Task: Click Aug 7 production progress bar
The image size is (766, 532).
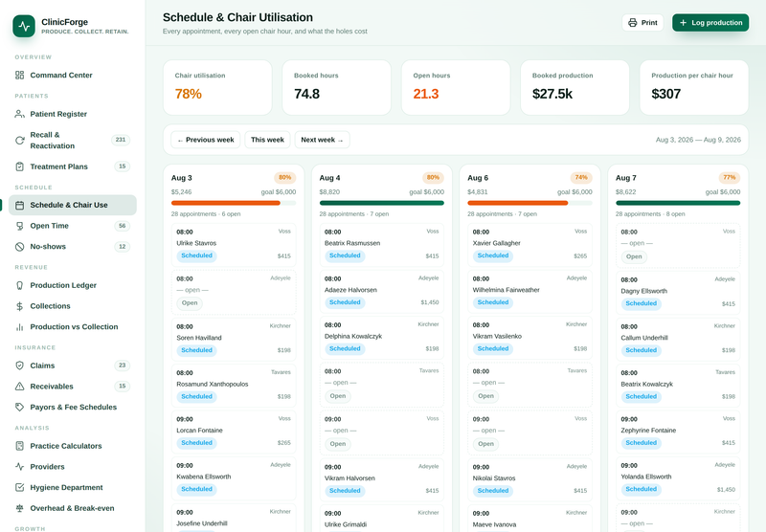Action: coord(678,203)
